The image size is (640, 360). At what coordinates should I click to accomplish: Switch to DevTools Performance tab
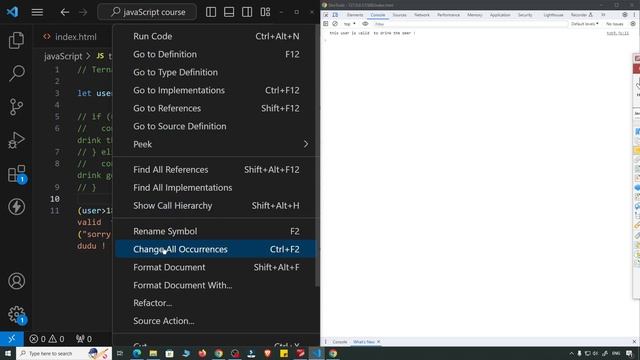(448, 15)
